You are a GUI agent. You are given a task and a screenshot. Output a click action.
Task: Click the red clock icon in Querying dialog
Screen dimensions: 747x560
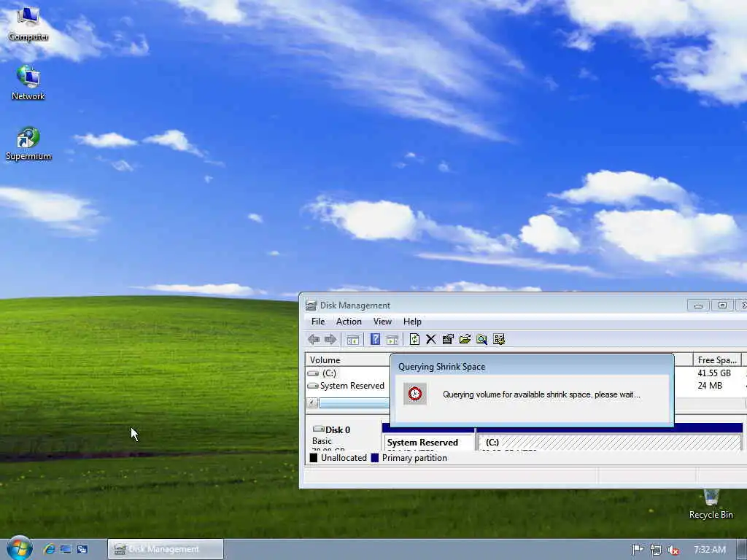[415, 394]
